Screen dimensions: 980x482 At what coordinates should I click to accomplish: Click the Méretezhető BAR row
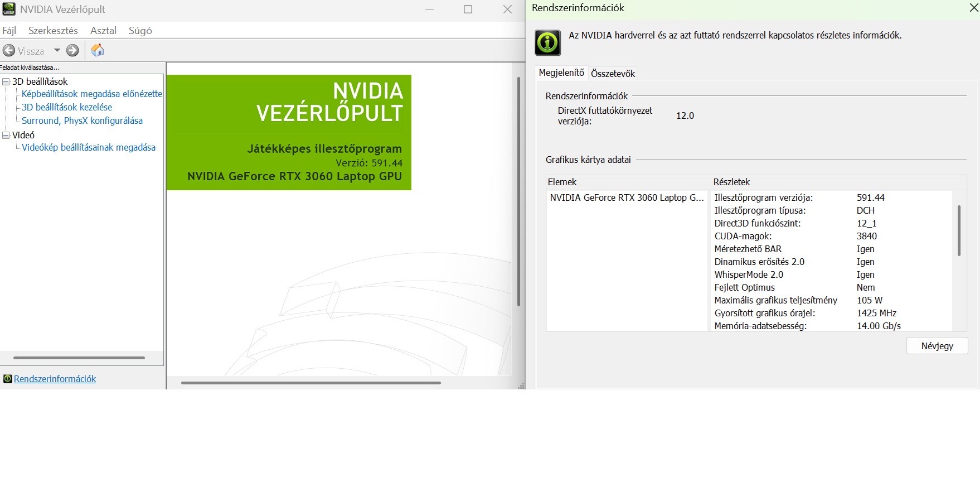832,249
